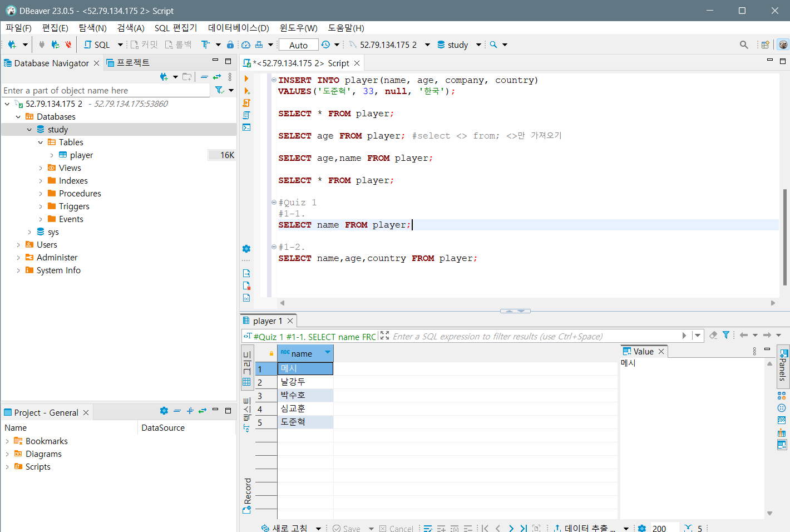
Task: Apply the results filter with the funnel icon
Action: point(726,335)
